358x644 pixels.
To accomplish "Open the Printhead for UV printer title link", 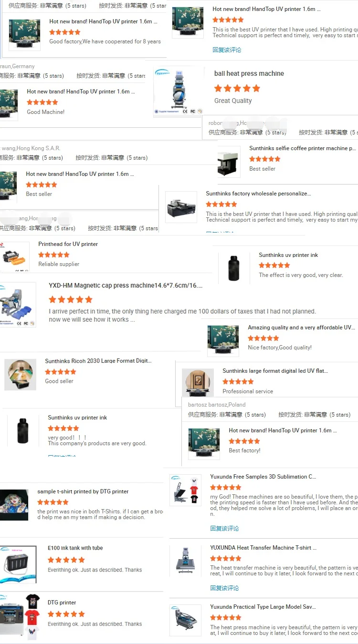I will pos(68,244).
